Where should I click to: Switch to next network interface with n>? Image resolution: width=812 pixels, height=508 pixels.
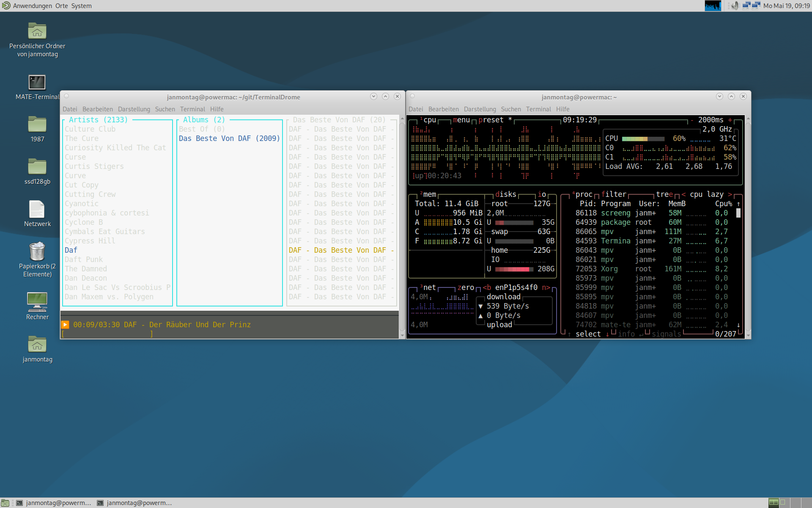coord(546,287)
